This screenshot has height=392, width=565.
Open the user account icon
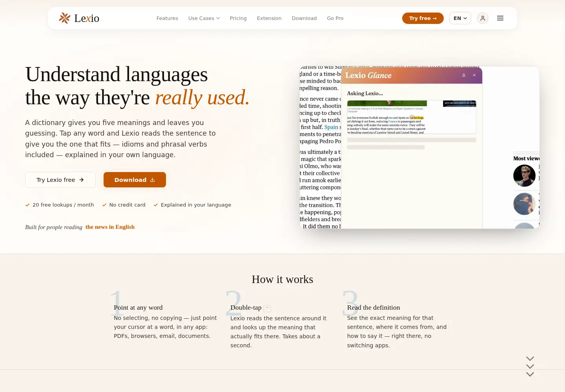tap(483, 18)
